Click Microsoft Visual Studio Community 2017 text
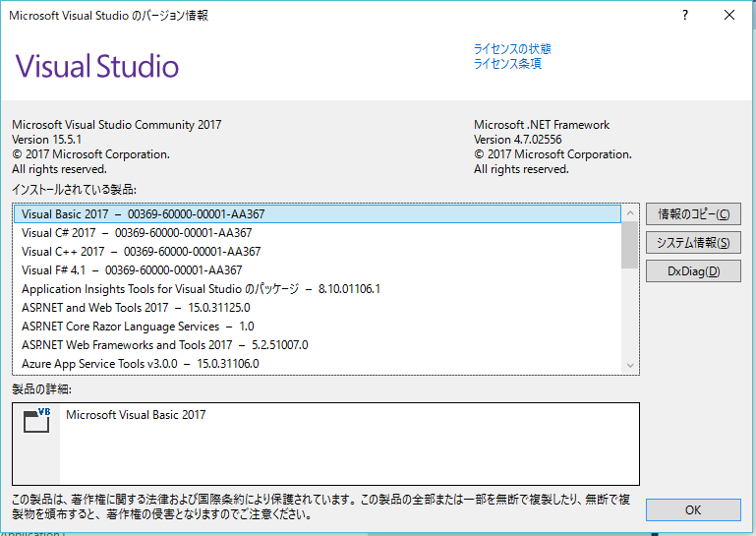Image resolution: width=756 pixels, height=536 pixels. (117, 125)
